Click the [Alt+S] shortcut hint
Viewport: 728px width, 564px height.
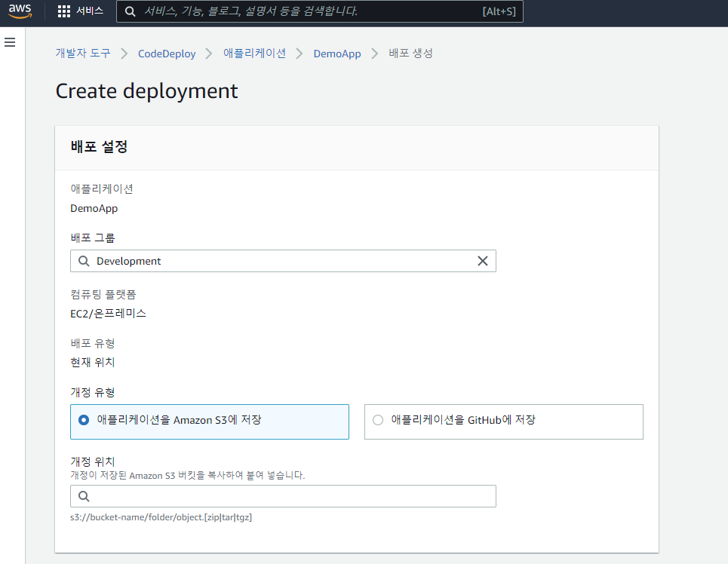click(499, 11)
